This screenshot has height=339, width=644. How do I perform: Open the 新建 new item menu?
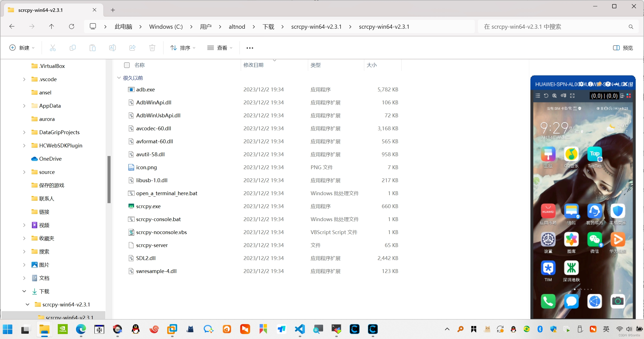click(22, 47)
